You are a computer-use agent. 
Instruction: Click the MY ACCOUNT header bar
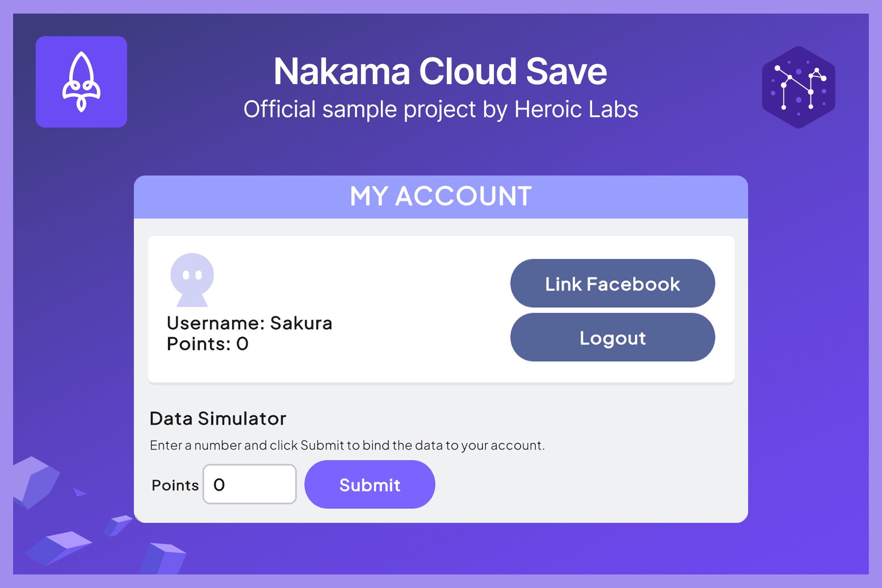pos(441,195)
